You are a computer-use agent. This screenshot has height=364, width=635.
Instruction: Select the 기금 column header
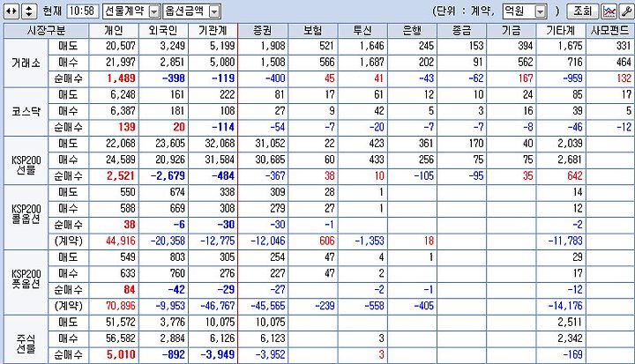511,30
